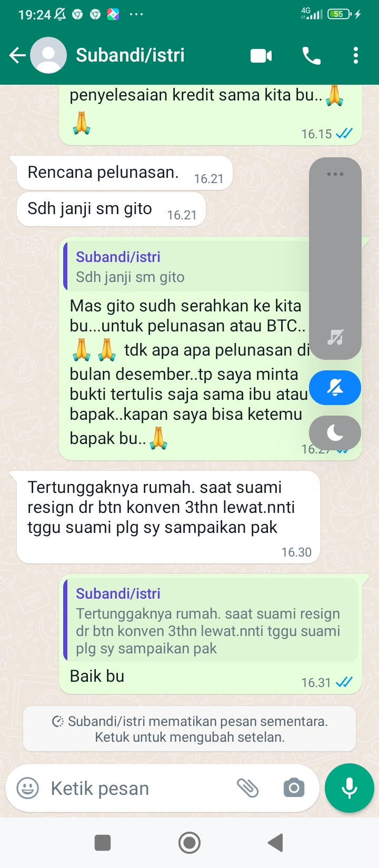The height and width of the screenshot is (868, 379).
Task: Tap the green microphone voice message button
Action: [350, 788]
